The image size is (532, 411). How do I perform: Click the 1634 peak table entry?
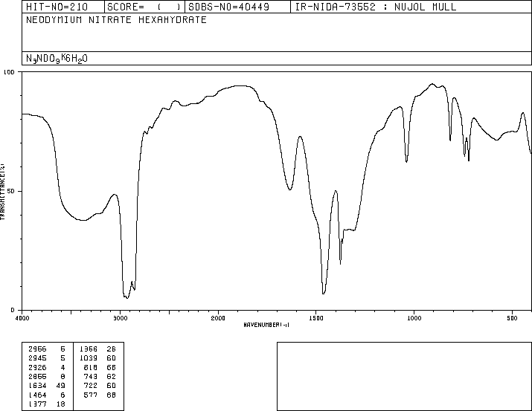pos(46,386)
